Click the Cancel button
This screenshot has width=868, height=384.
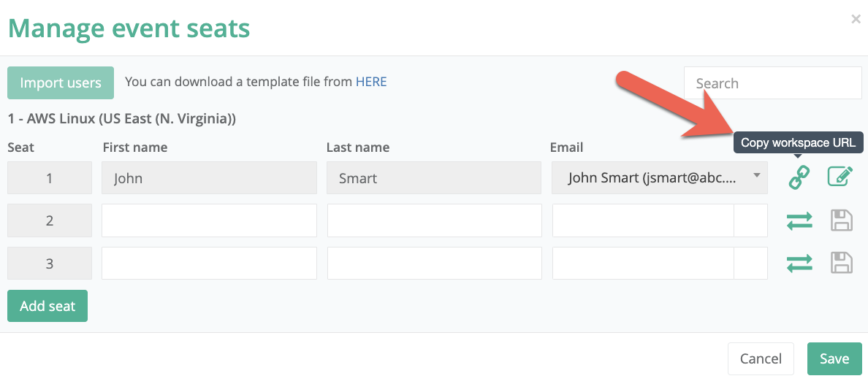761,358
